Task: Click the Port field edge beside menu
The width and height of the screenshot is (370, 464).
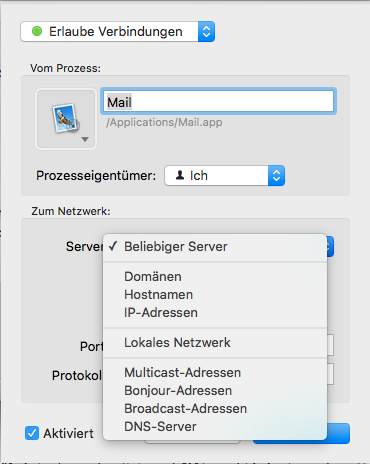Action: tap(330, 345)
